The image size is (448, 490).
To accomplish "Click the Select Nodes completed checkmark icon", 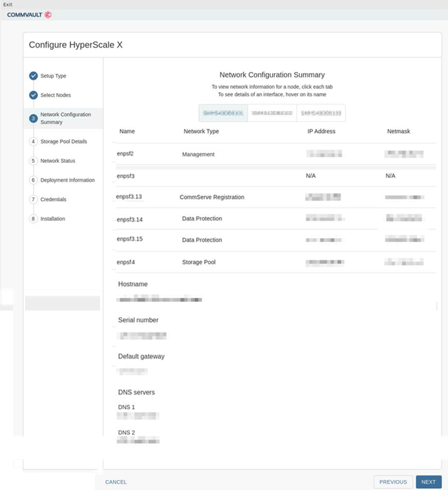I will 34,95.
